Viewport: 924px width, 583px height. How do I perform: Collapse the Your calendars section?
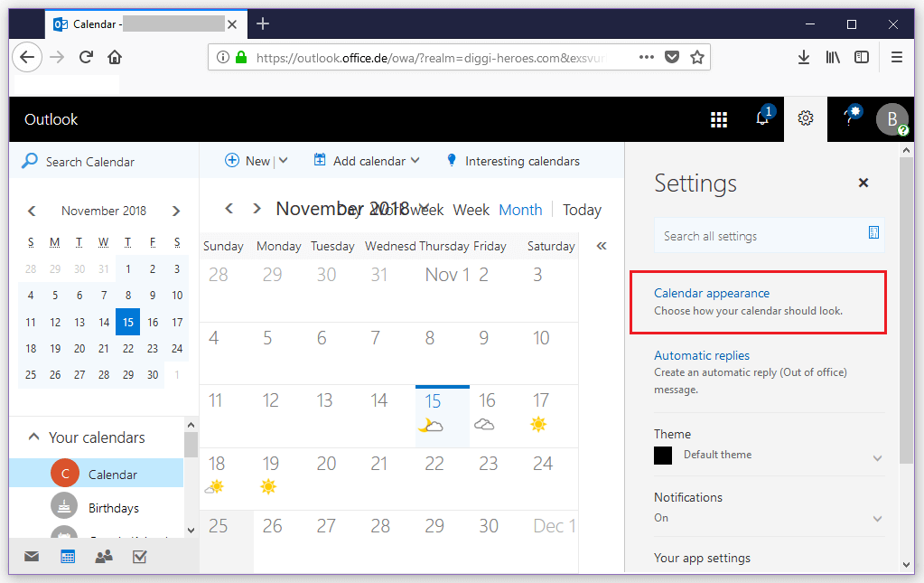click(33, 437)
